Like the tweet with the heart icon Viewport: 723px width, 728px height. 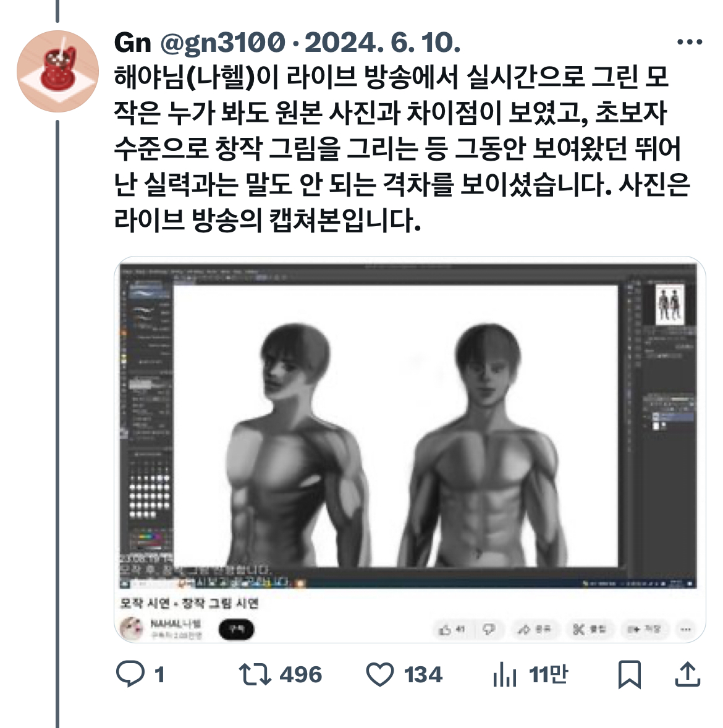tap(380, 675)
